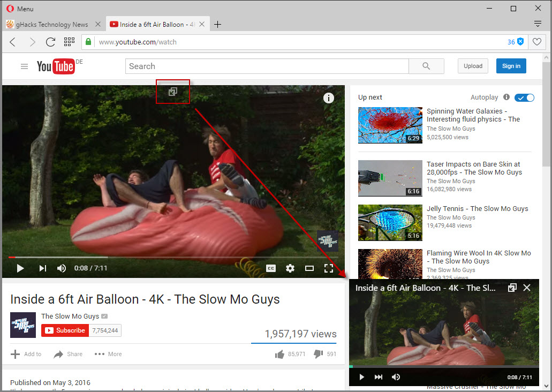Click the 1,957,197 views count
552x392 pixels.
pos(301,334)
